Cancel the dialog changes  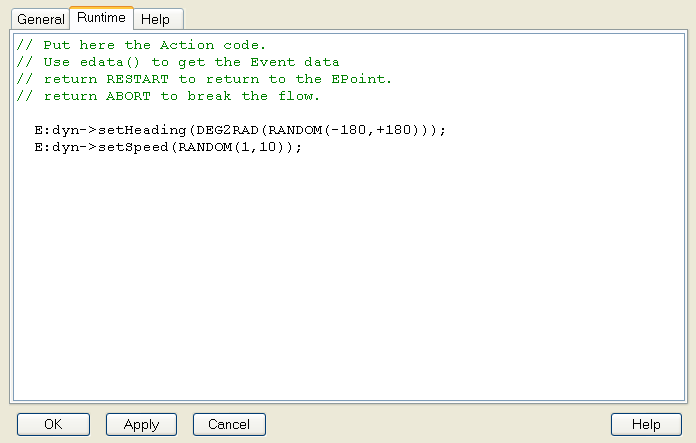tap(229, 424)
